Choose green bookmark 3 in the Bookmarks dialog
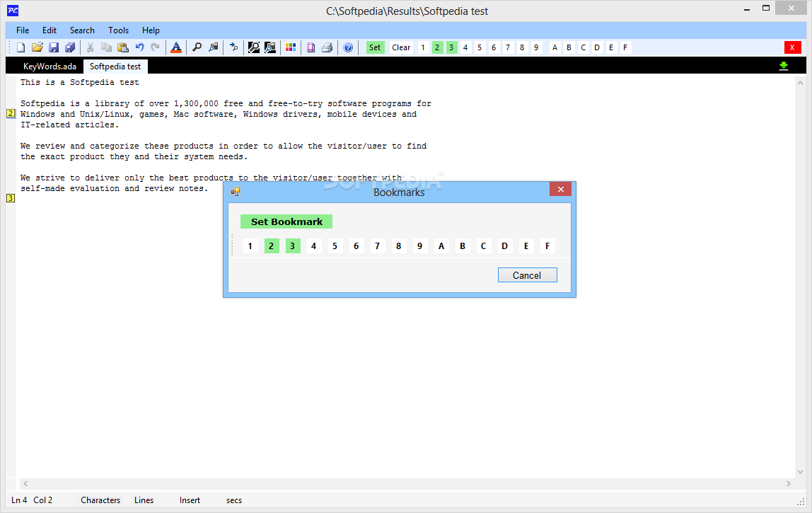812x513 pixels. coord(293,246)
